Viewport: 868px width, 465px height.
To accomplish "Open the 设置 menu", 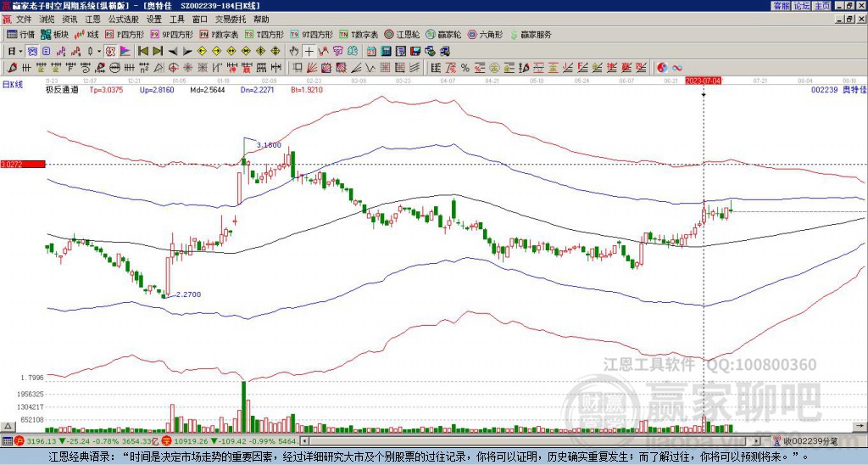I will 154,20.
